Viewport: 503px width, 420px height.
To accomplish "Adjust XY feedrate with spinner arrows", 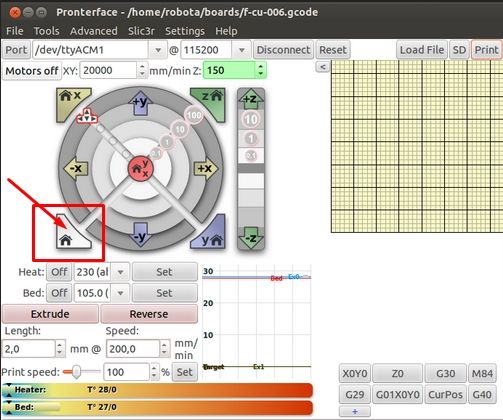I will pos(142,70).
